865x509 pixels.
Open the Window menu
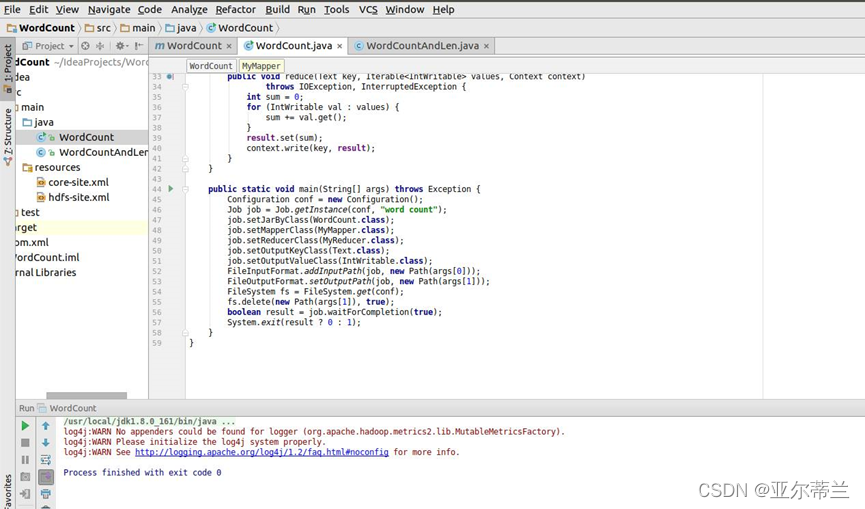[404, 9]
